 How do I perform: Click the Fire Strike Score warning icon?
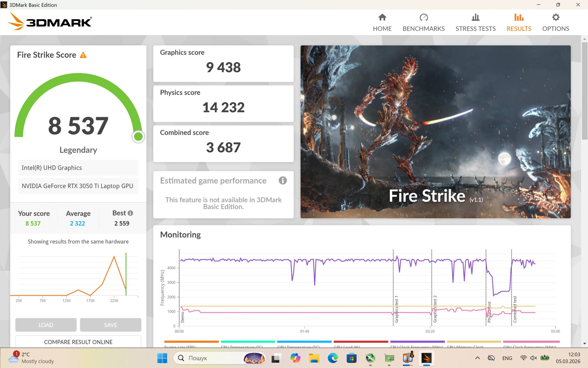(x=83, y=55)
